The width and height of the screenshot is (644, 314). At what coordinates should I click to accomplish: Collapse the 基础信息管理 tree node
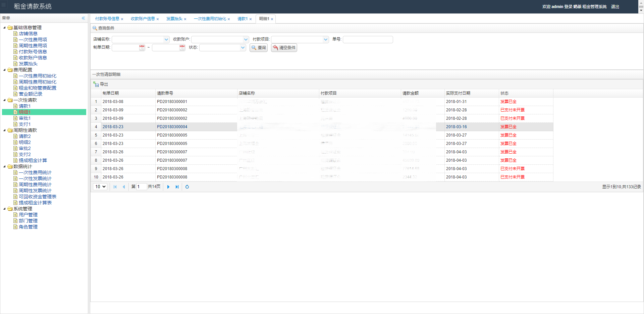click(x=4, y=28)
